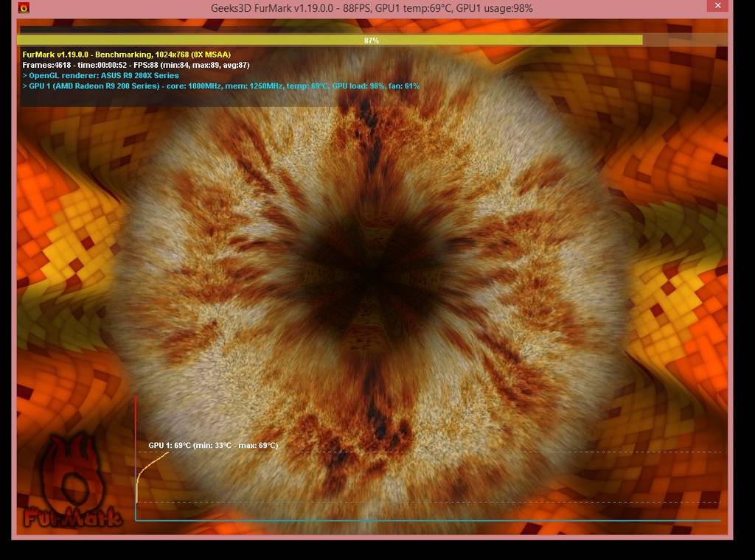The height and width of the screenshot is (560, 755).
Task: Click the 'GPU 1 (AMD Radeon R9 200 Series)' line
Action: click(x=220, y=86)
